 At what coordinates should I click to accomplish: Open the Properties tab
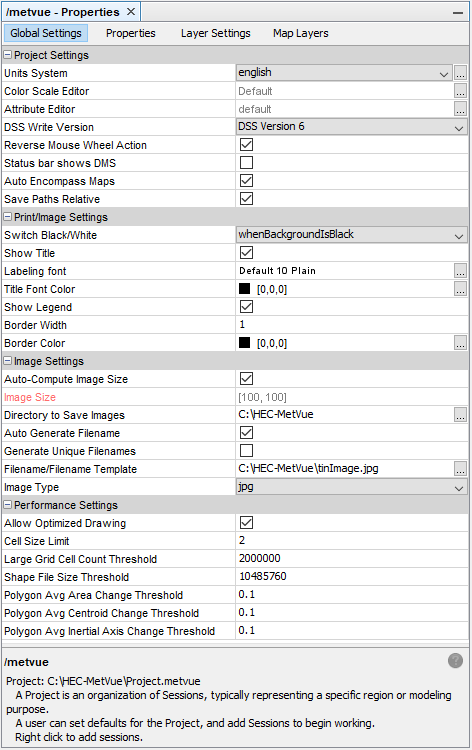tap(131, 33)
